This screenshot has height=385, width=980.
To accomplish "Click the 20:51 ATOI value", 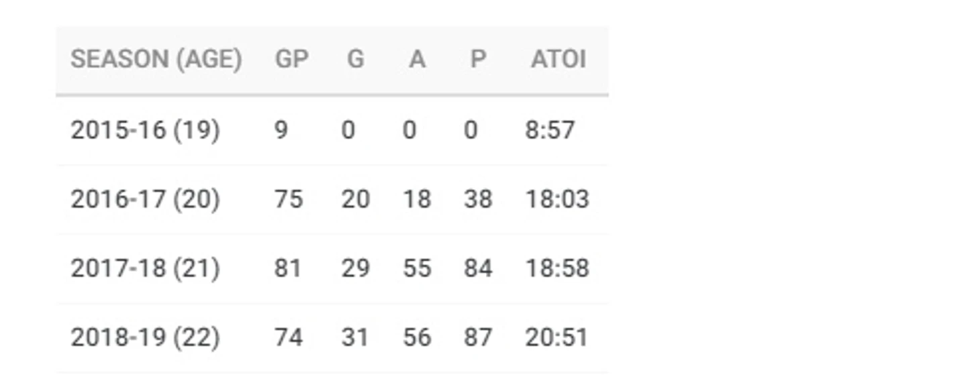I will click(556, 338).
